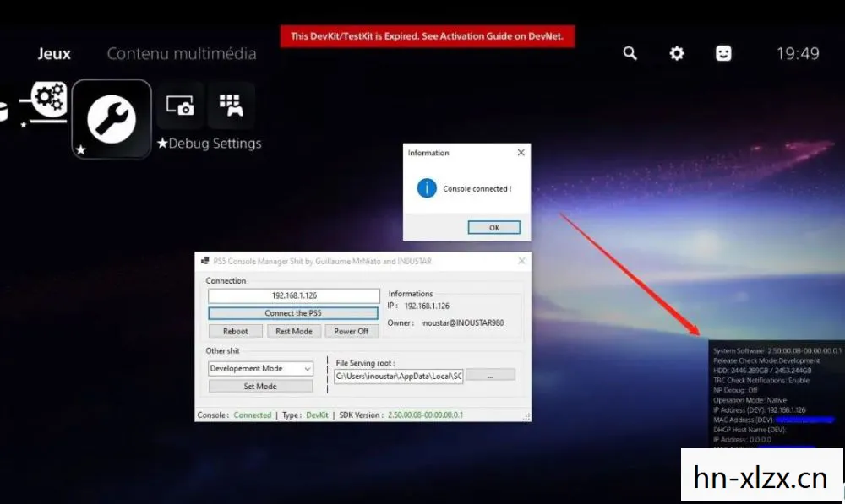Select the Debug Settings wrench tile
This screenshot has width=845, height=504.
click(112, 119)
